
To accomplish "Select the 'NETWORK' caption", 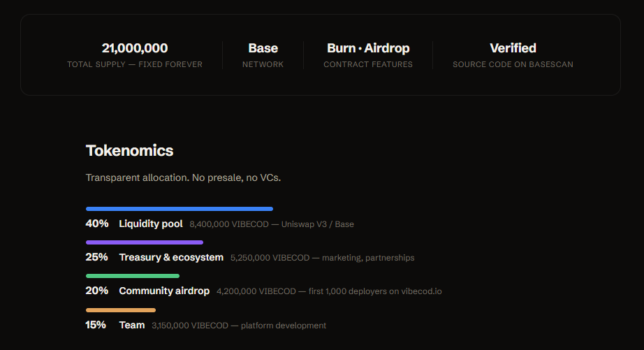I will point(263,64).
